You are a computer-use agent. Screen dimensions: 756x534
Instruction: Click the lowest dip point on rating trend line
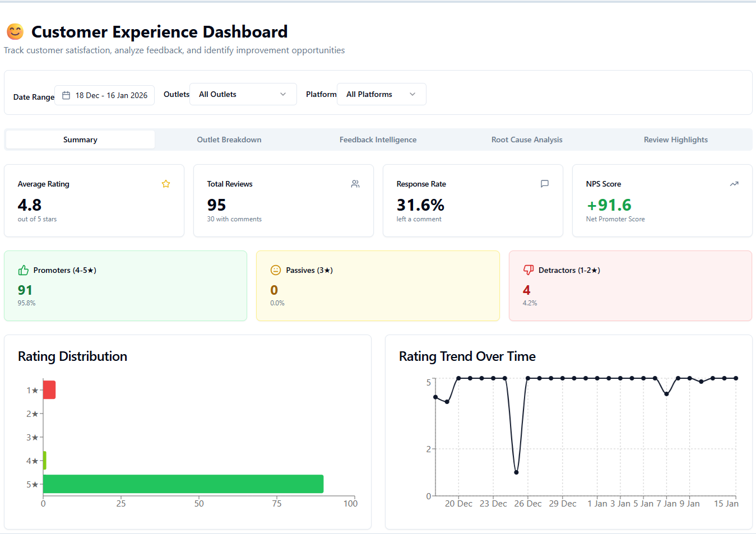(x=516, y=472)
